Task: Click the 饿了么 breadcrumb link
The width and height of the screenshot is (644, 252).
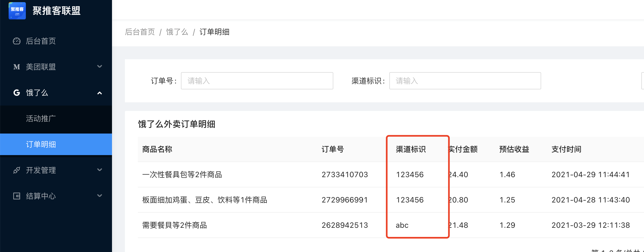Action: coord(177,32)
